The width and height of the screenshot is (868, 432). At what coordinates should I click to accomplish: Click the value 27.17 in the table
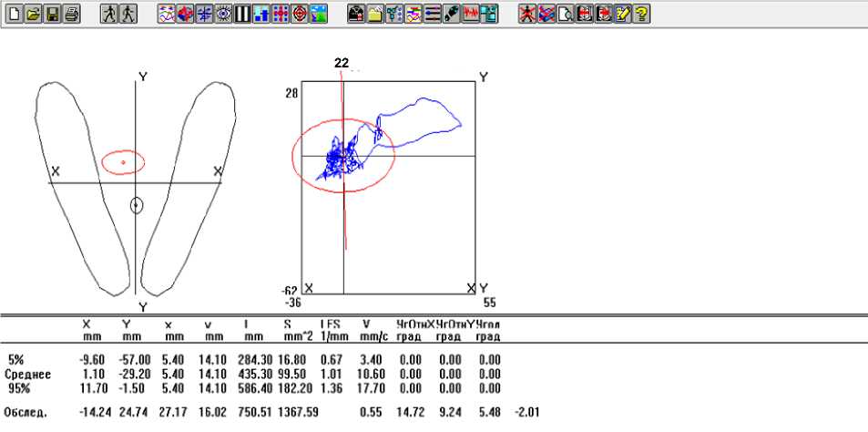[173, 412]
